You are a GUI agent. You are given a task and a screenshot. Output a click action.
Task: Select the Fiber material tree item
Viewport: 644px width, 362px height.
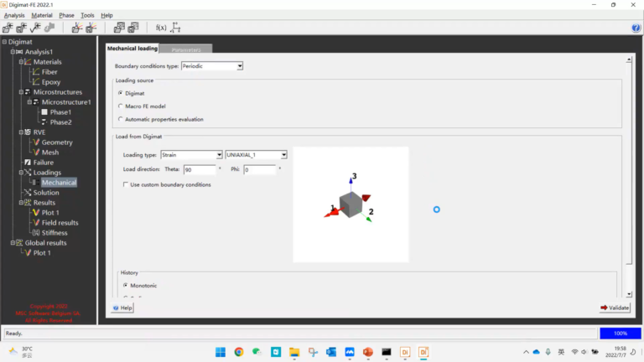point(49,72)
